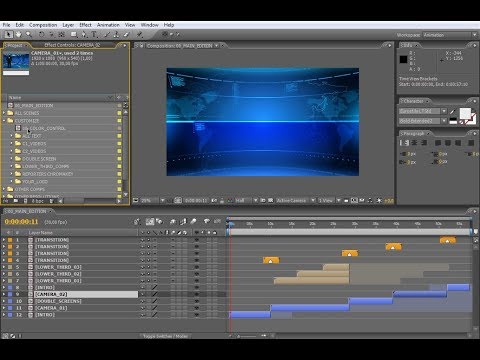Screen dimensions: 480x360
Task: Toggle visibility eye for LOWER_THIRD_01 layer 7
Action: [x=197, y=281]
